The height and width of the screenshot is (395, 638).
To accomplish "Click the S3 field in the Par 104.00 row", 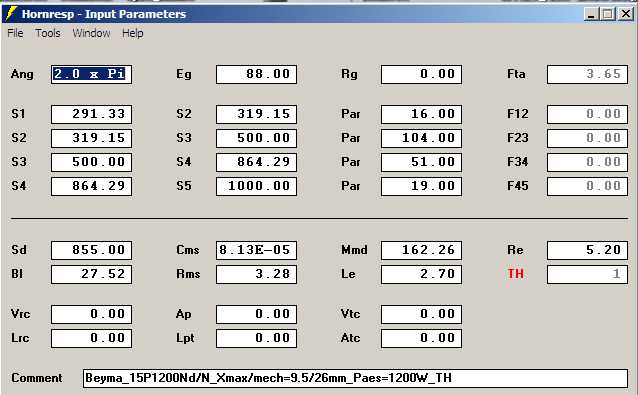I will click(x=256, y=138).
